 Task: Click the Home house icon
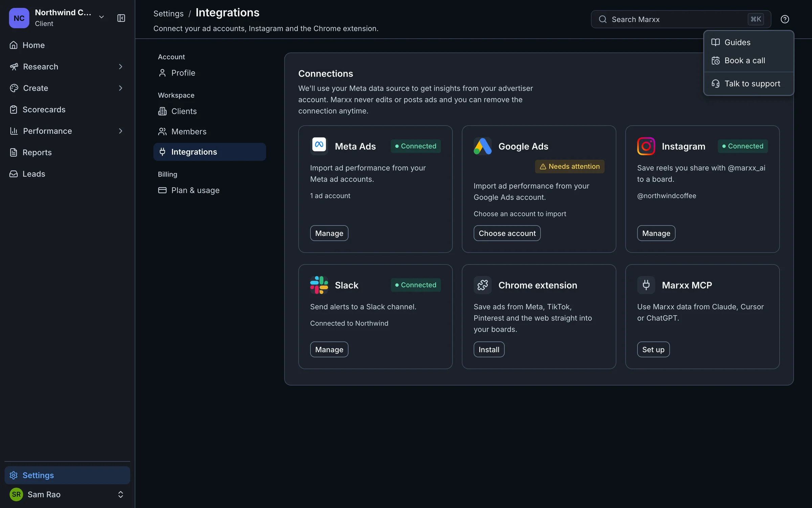(14, 45)
